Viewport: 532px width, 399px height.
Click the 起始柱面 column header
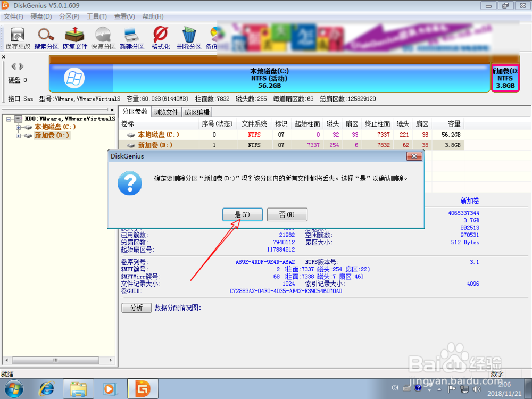[x=307, y=124]
